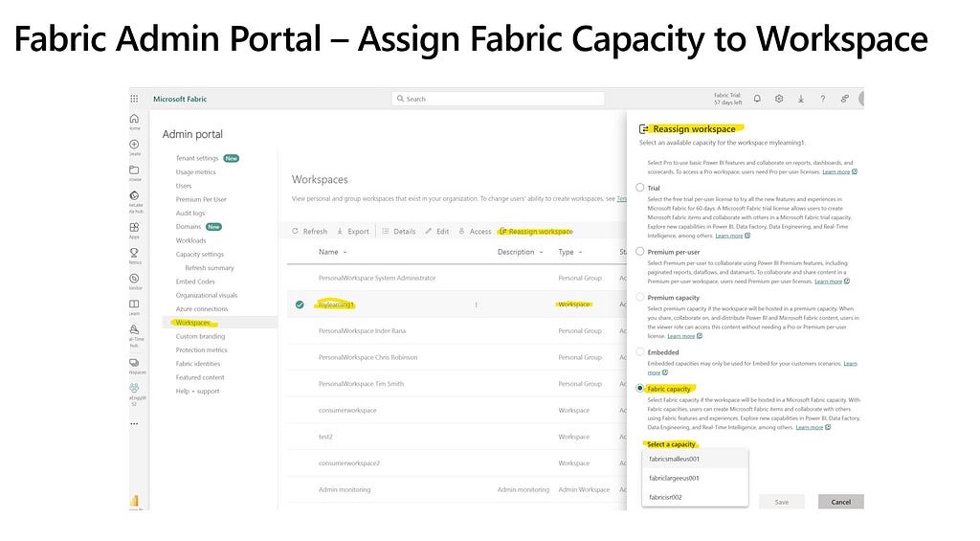The width and height of the screenshot is (980, 541).
Task: Open Embed Codes in Admin portal menu
Action: coord(195,282)
